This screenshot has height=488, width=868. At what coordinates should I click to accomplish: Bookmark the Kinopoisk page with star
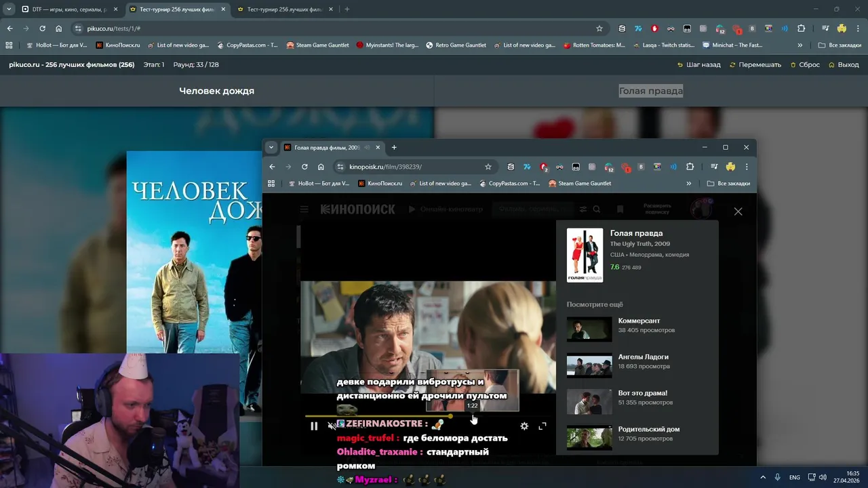[488, 167]
